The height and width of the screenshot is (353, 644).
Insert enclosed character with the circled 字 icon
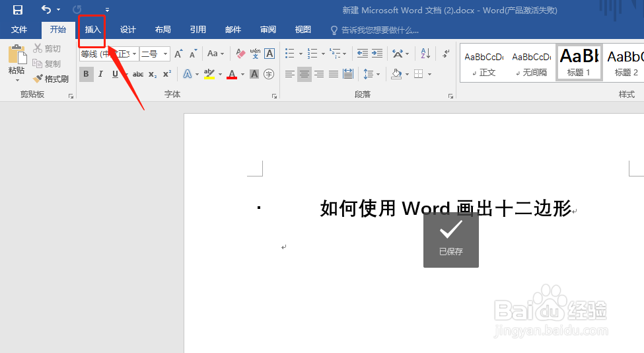pyautogui.click(x=269, y=74)
